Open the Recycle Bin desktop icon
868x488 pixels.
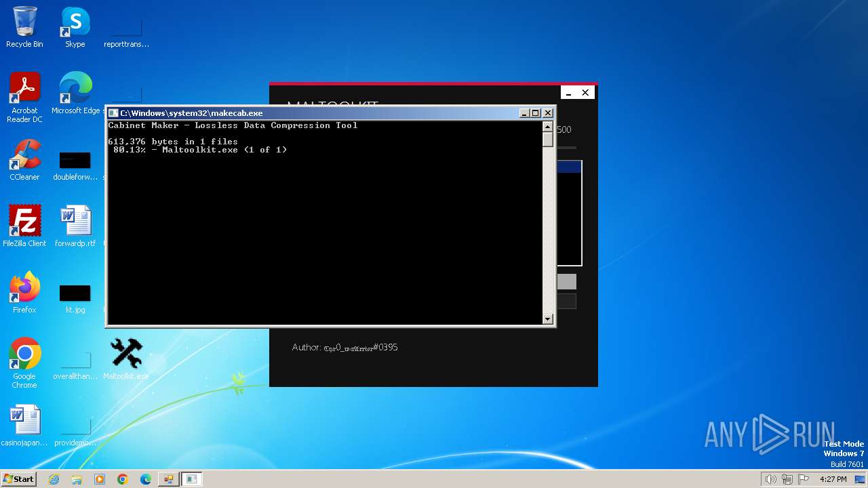[24, 27]
